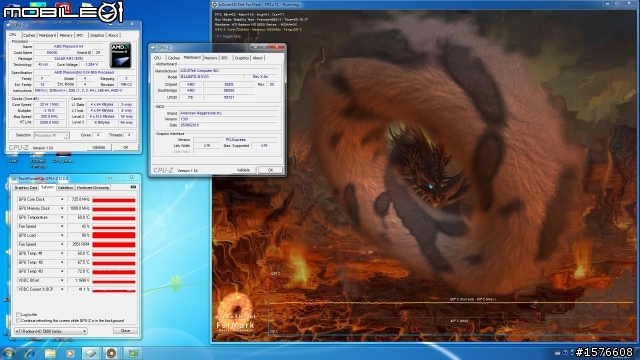
Task: Click the GPU Memory Clock red graph bar
Action: tap(114, 209)
